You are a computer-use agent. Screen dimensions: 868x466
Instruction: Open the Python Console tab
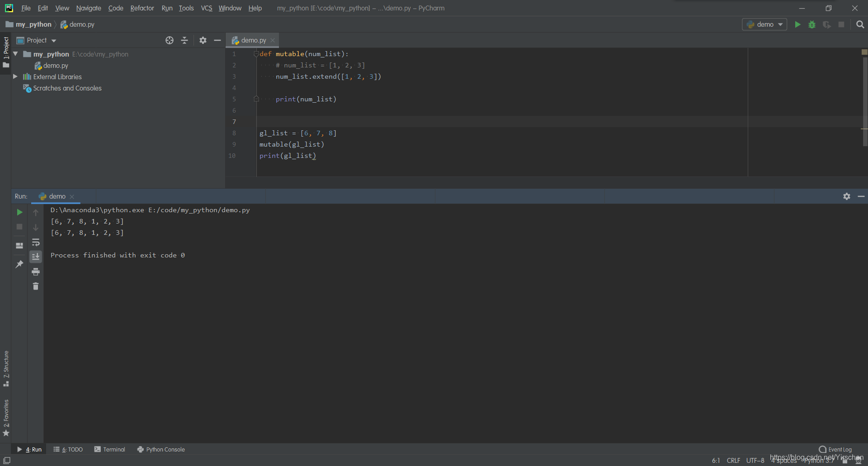tap(161, 449)
